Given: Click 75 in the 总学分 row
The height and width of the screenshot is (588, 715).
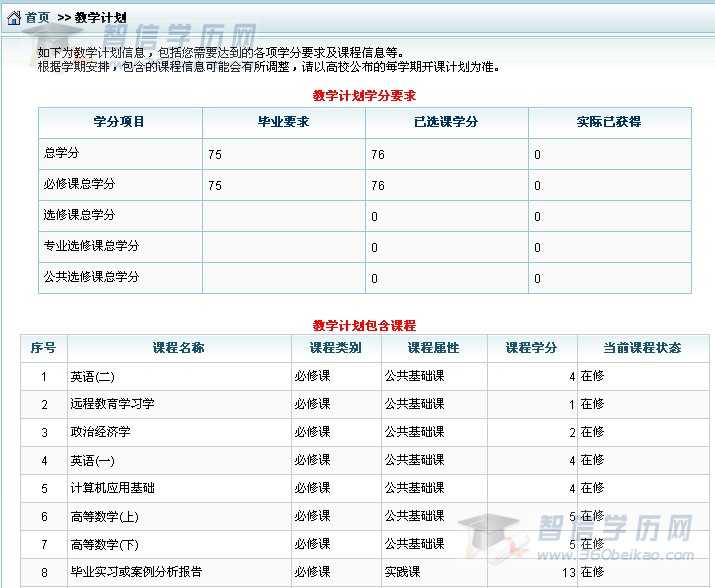Looking at the screenshot, I should click(215, 155).
